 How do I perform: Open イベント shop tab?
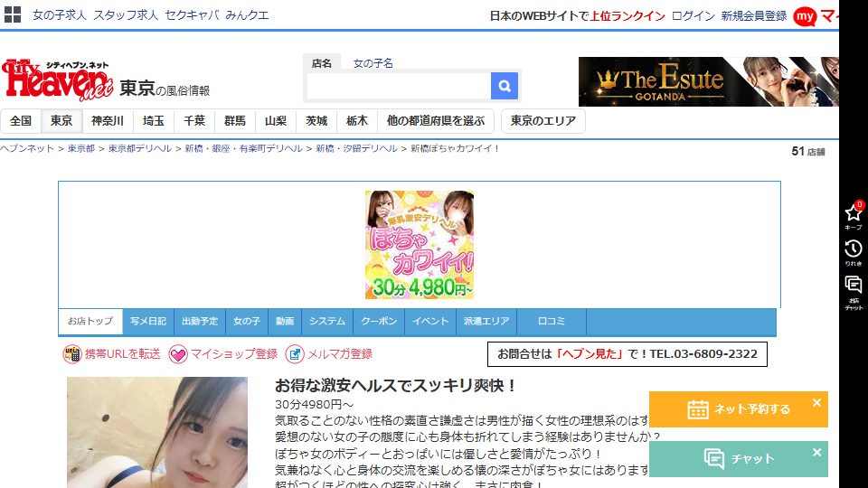point(430,322)
